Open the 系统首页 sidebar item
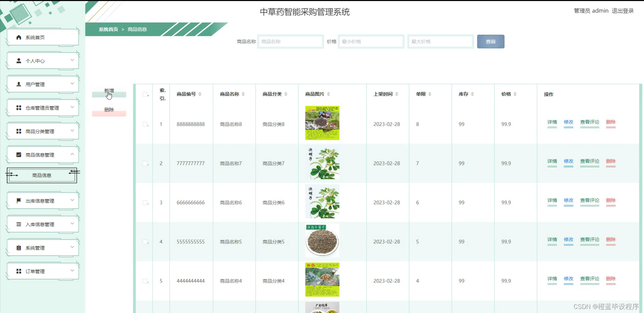This screenshot has height=313, width=644. (43, 37)
